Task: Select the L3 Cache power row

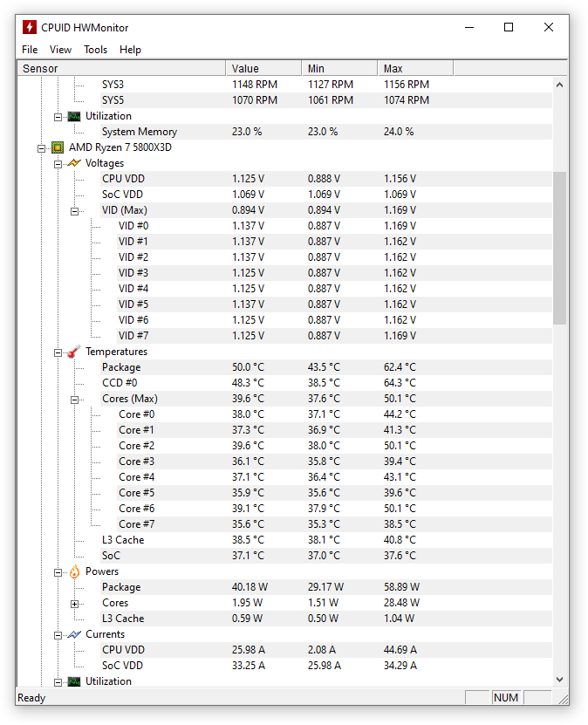Action: tap(326, 619)
